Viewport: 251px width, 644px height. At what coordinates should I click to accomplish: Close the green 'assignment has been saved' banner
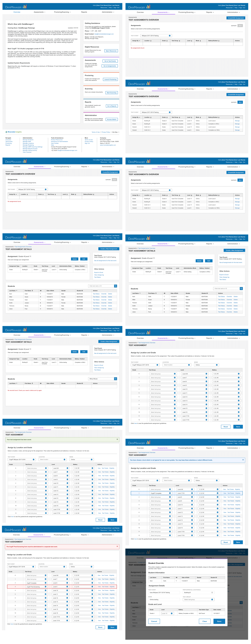[117, 439]
